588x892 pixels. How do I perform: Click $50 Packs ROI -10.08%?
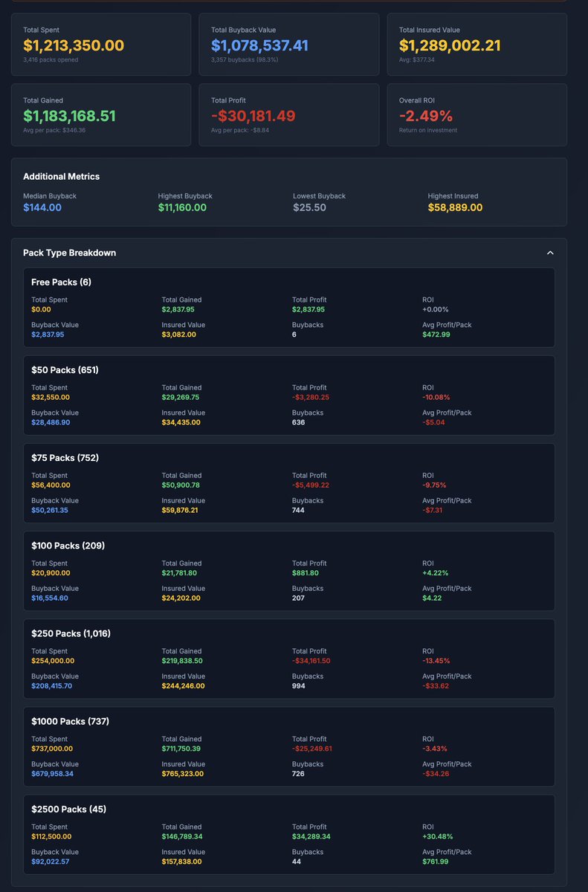[x=436, y=397]
